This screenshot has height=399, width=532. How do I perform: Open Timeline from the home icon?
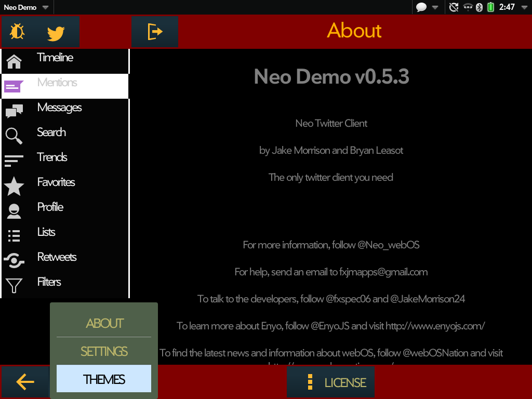point(14,61)
